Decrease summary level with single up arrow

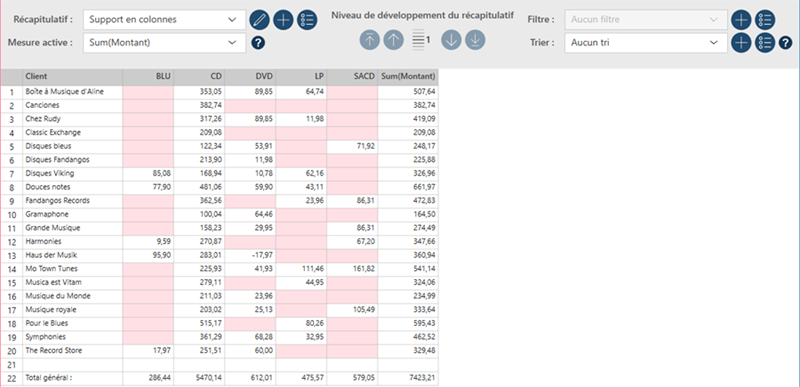click(393, 40)
